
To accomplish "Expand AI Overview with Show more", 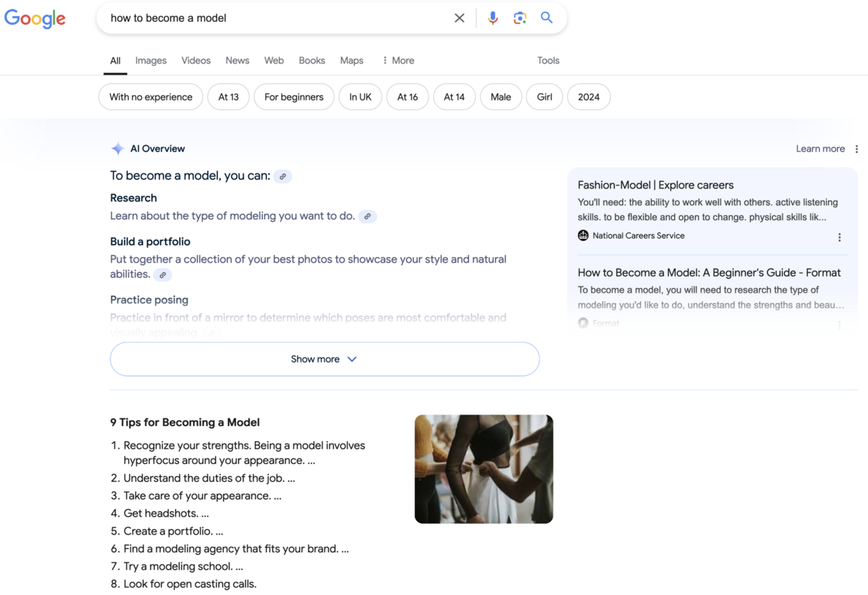I will pyautogui.click(x=325, y=359).
